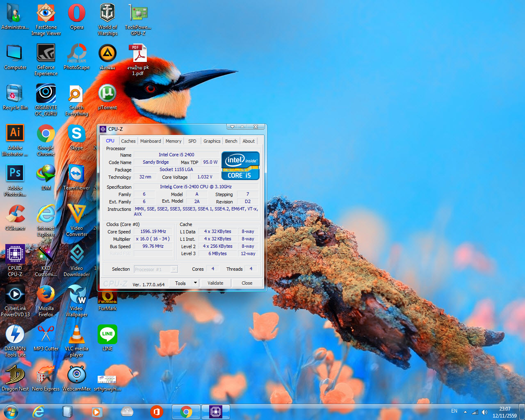The height and width of the screenshot is (420, 525).
Task: Select the CyberLink PowerDVD 13 desktop icon
Action: click(15, 301)
